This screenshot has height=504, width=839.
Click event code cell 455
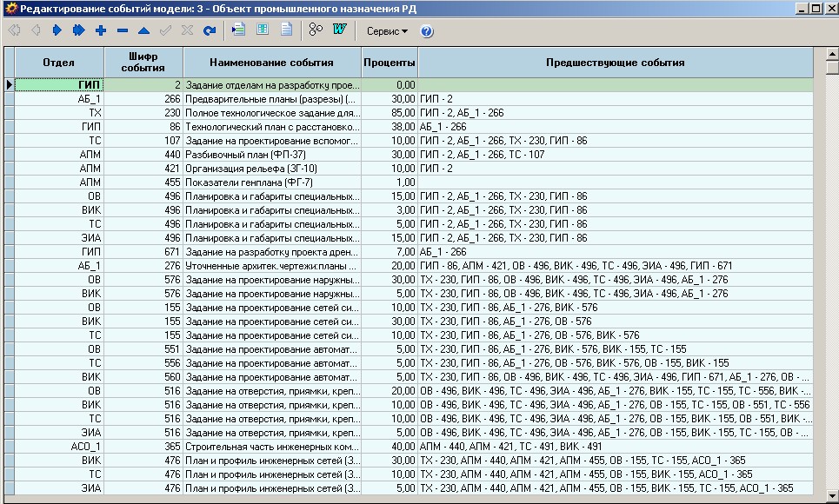(143, 182)
